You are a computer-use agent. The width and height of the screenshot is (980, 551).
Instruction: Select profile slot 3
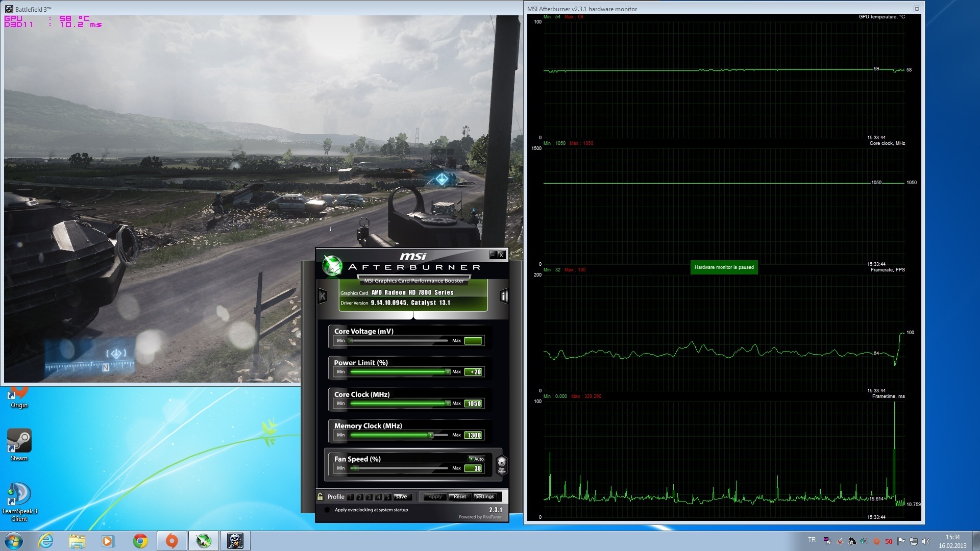pos(369,497)
